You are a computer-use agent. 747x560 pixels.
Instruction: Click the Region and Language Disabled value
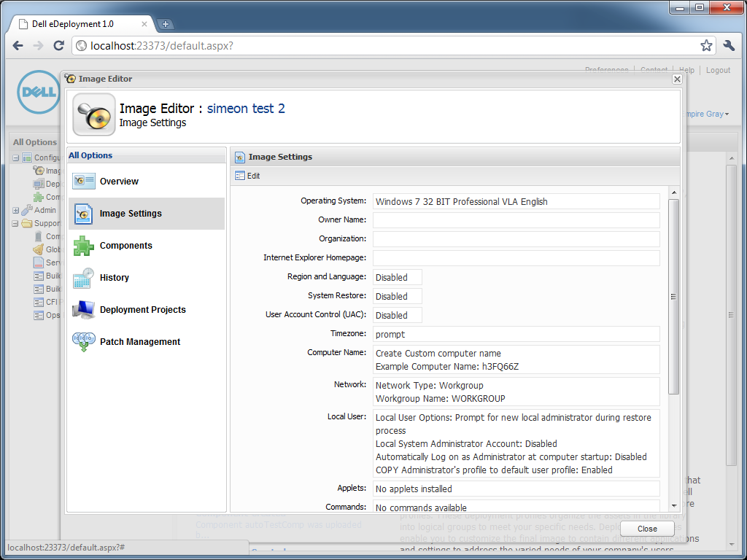pos(397,277)
